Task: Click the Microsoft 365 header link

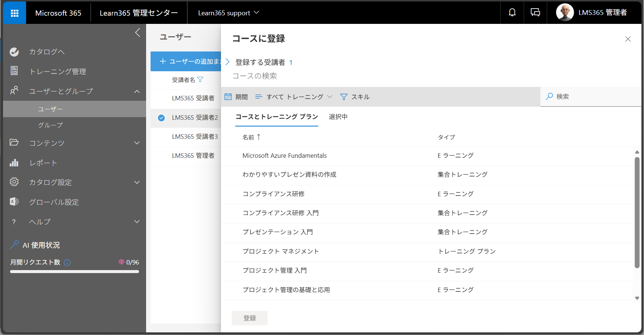Action: click(x=58, y=13)
